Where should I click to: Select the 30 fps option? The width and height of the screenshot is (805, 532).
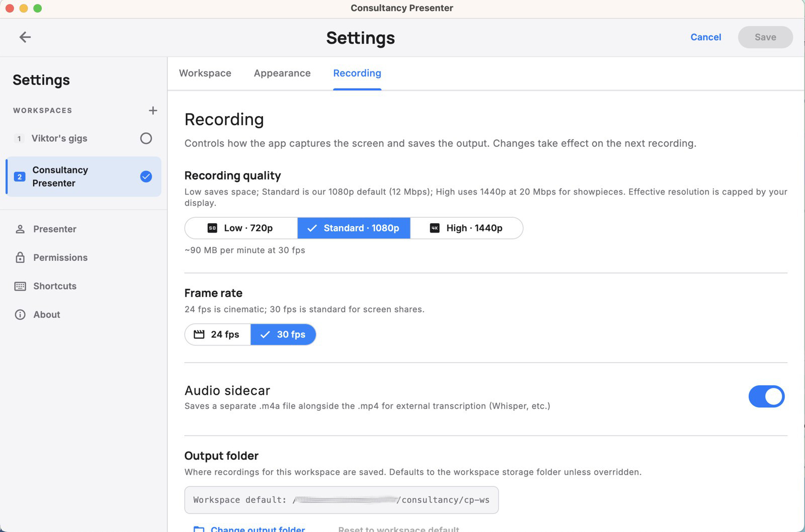[283, 335]
